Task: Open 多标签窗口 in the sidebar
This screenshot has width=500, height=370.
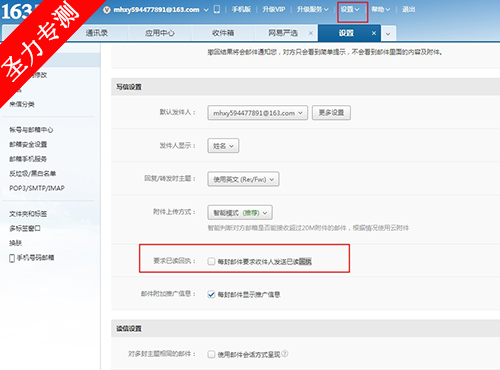Action: click(25, 228)
